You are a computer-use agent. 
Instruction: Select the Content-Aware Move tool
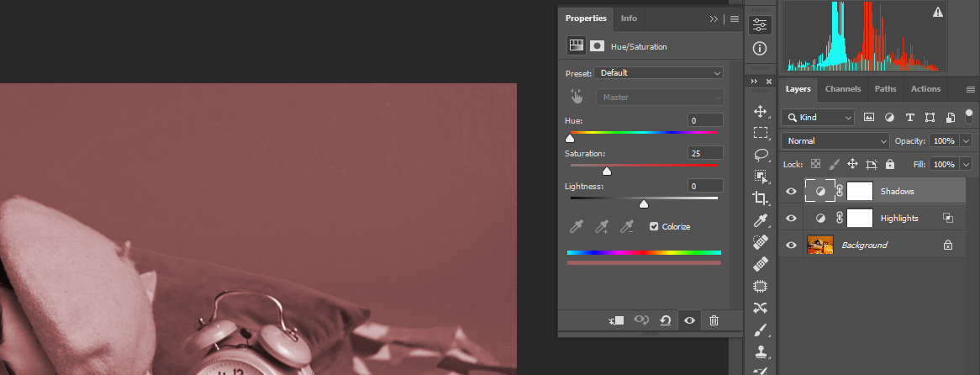click(x=760, y=308)
